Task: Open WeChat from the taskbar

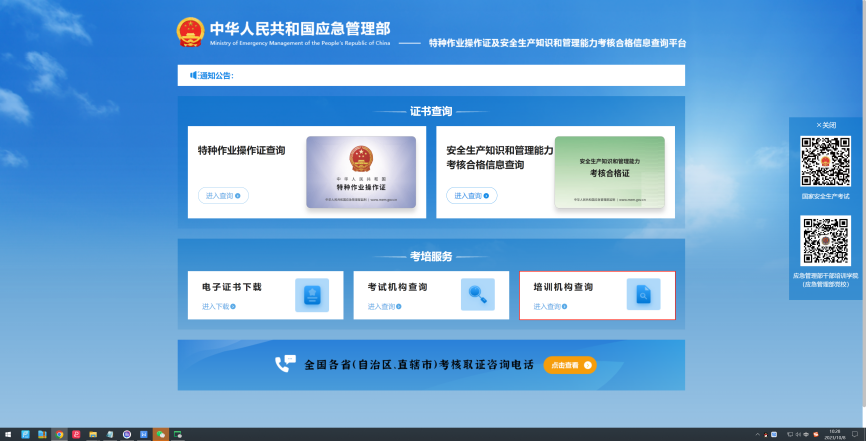Action: coord(160,435)
